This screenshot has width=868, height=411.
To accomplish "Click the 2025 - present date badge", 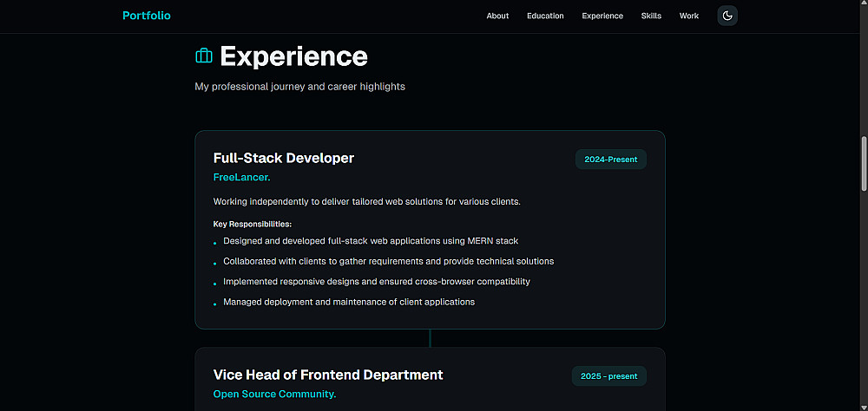I will tap(608, 376).
